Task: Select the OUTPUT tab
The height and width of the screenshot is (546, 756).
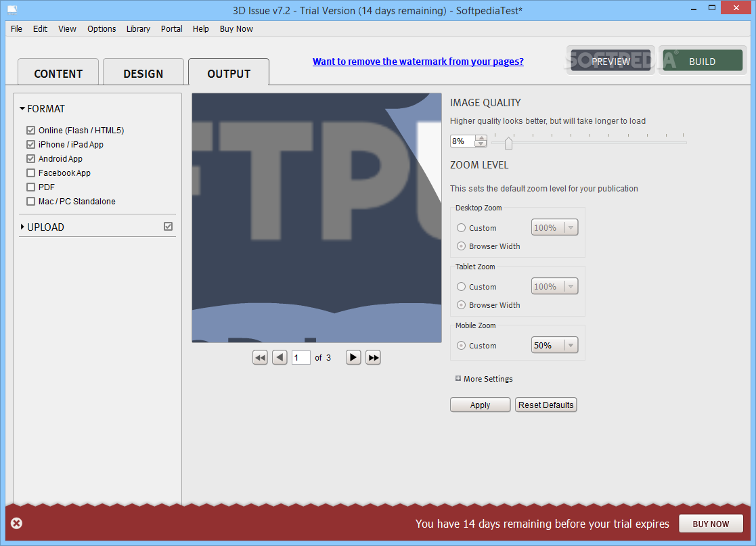Action: pyautogui.click(x=229, y=72)
